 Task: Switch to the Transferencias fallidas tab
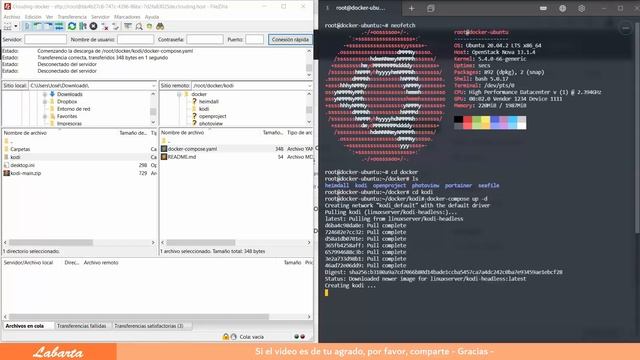tap(82, 326)
